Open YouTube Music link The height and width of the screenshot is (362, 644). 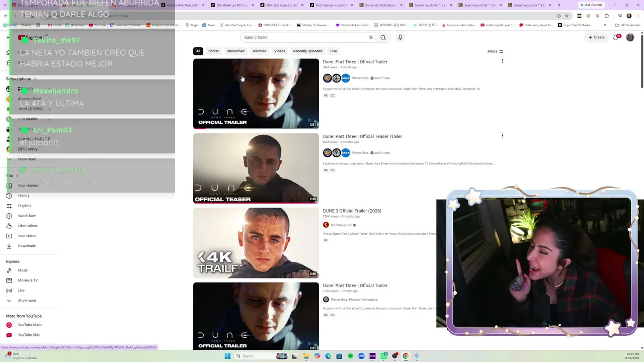click(x=30, y=325)
